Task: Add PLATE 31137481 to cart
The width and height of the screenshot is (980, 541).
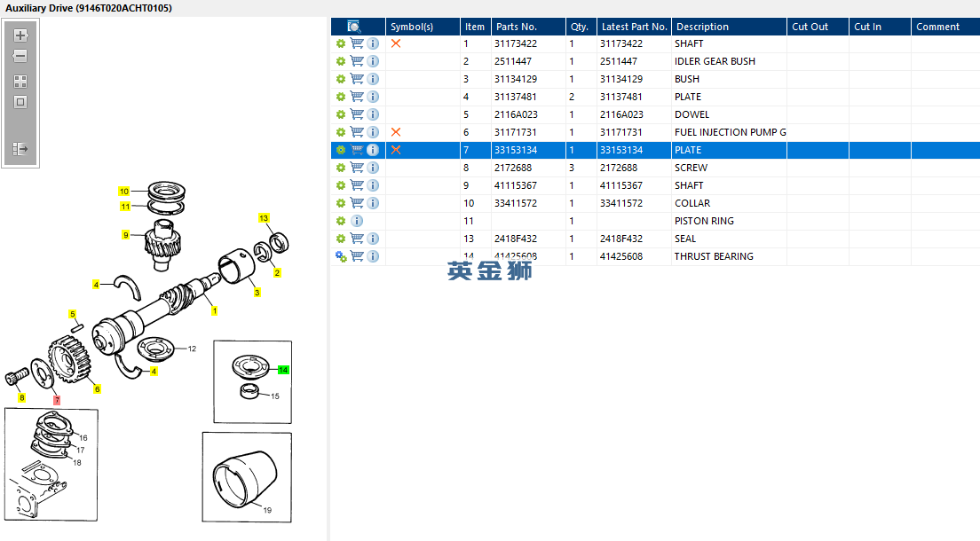Action: pos(357,97)
